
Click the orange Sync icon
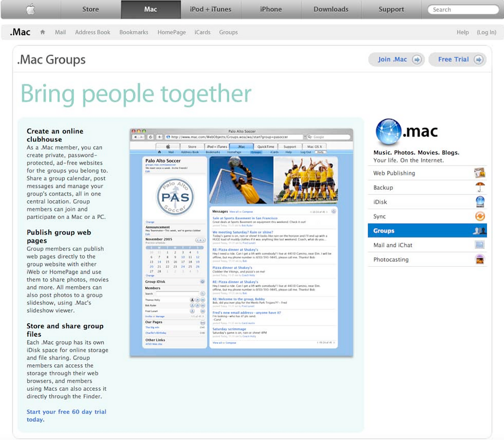(x=480, y=216)
